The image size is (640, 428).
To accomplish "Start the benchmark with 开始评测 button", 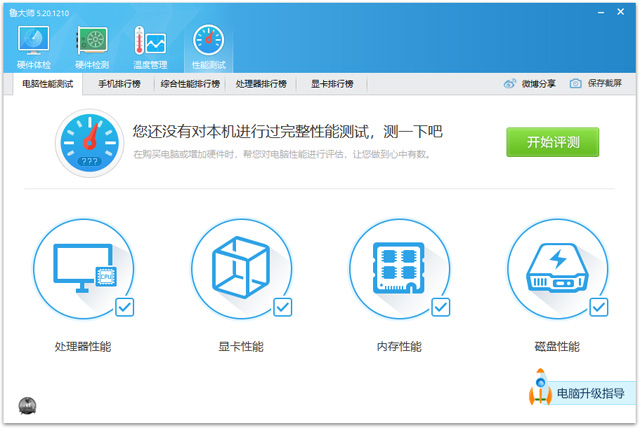I will (553, 142).
